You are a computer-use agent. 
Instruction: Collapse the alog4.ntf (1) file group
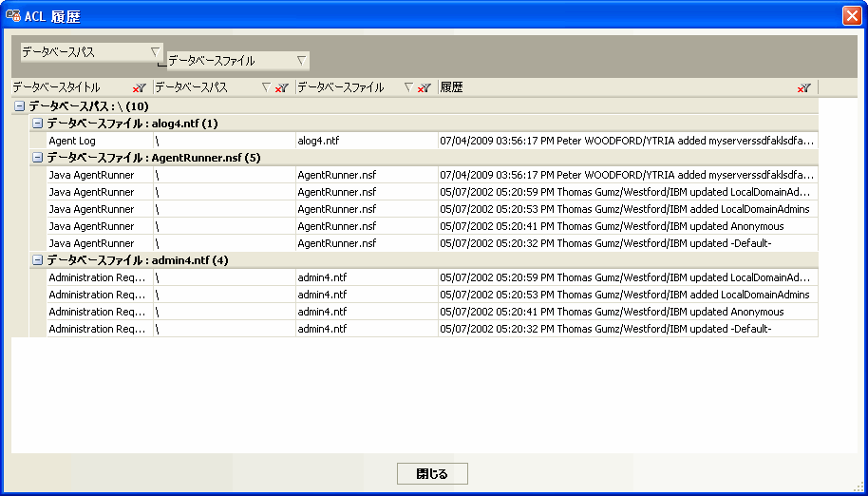coord(37,124)
